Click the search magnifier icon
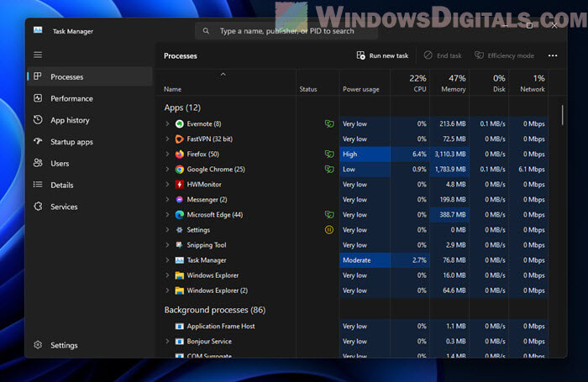The image size is (588, 382). pyautogui.click(x=206, y=31)
